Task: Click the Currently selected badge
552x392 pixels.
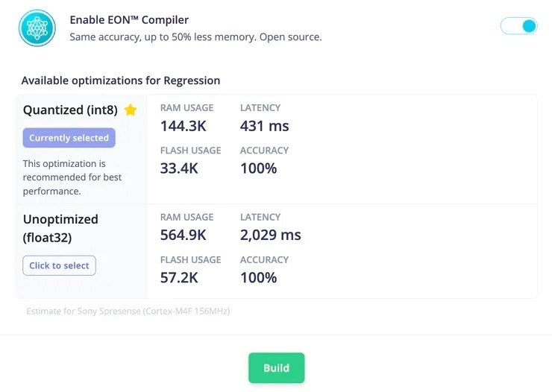Action: [x=69, y=138]
